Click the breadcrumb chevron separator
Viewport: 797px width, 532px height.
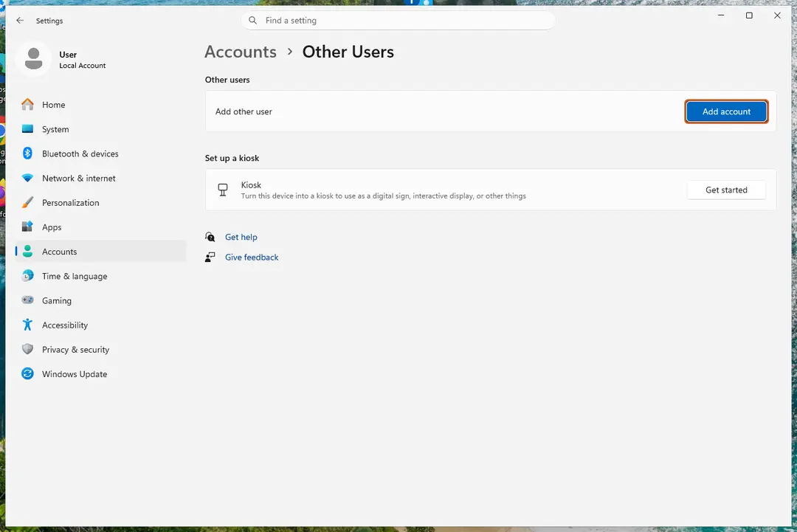(x=290, y=52)
